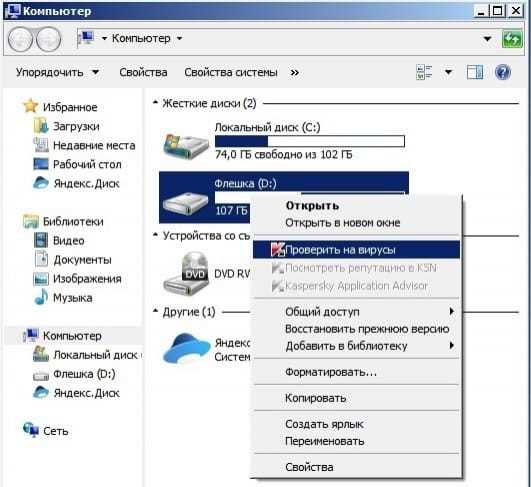Open the Упорядочить dropdown menu

[x=57, y=72]
